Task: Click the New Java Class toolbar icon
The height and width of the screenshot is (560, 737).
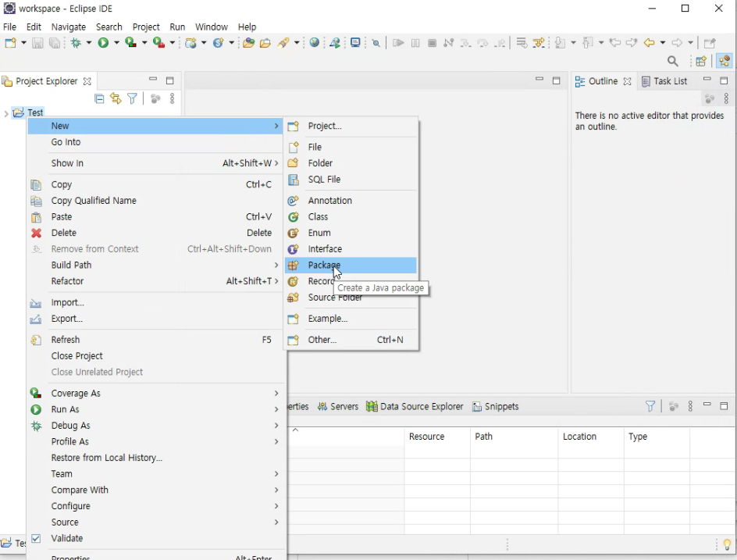Action: (218, 43)
